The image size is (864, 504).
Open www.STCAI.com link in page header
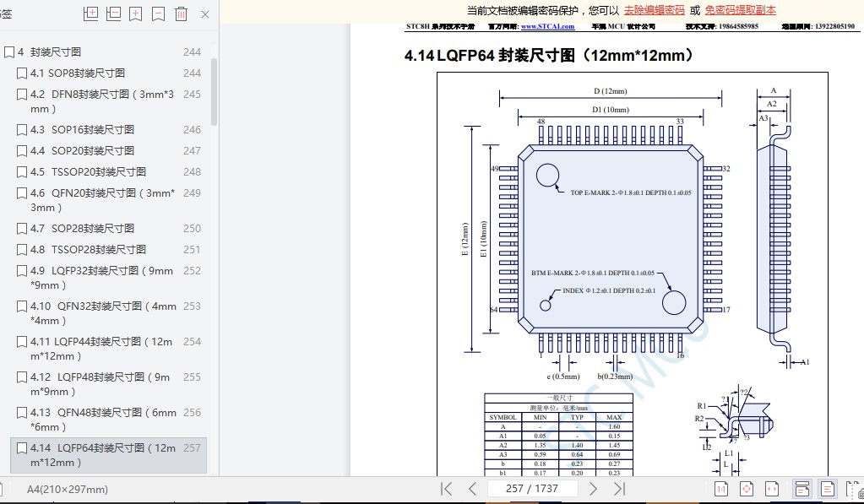547,26
